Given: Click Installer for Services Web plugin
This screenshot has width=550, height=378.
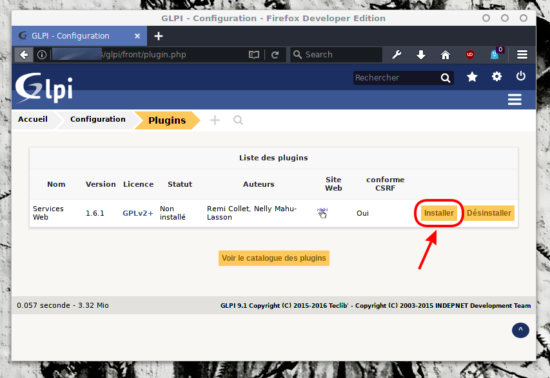Looking at the screenshot, I should click(x=439, y=213).
